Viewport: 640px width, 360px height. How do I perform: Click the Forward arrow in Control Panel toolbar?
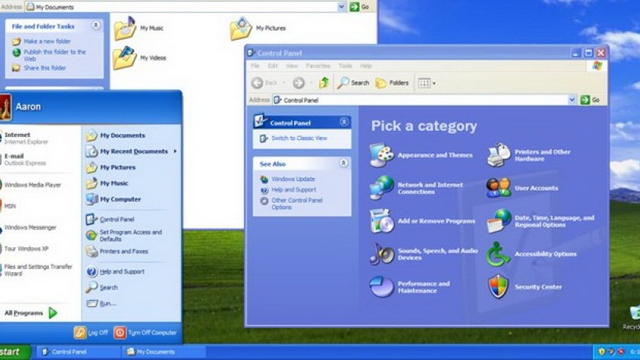click(299, 83)
